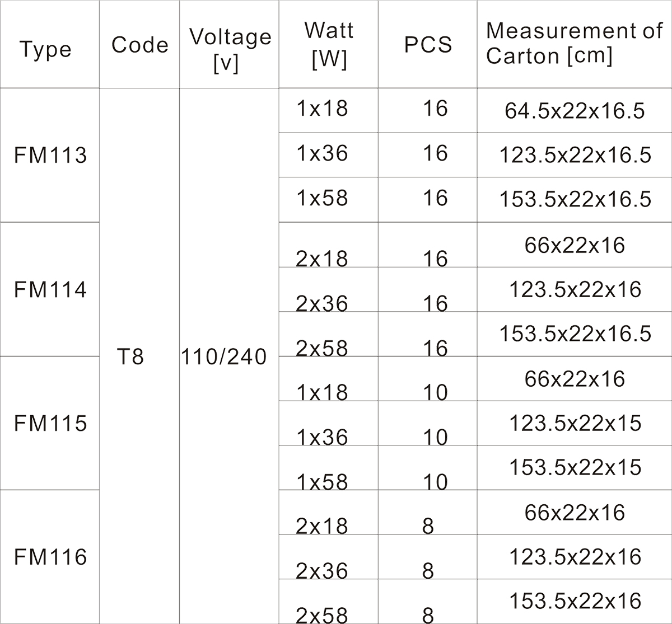Select the FM115 type cell
This screenshot has width=672, height=624.
pos(50,423)
